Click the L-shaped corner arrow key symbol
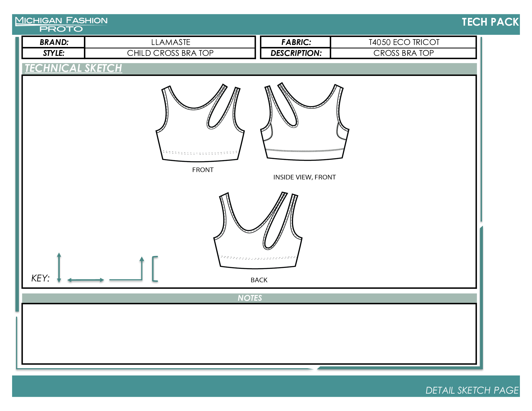 point(127,269)
